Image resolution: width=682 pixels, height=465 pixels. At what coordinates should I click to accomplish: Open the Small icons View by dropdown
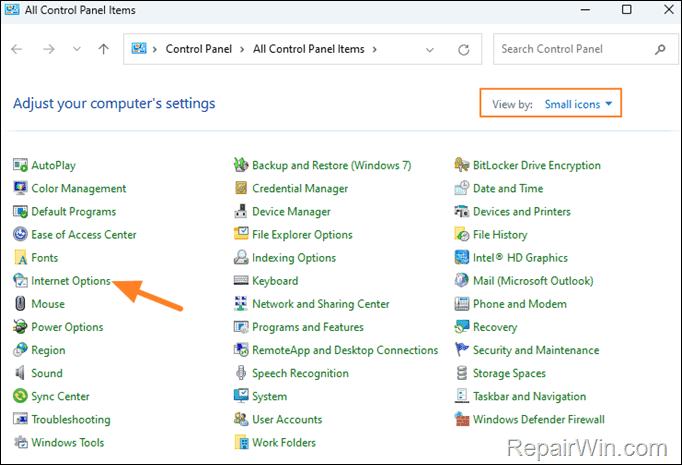578,104
